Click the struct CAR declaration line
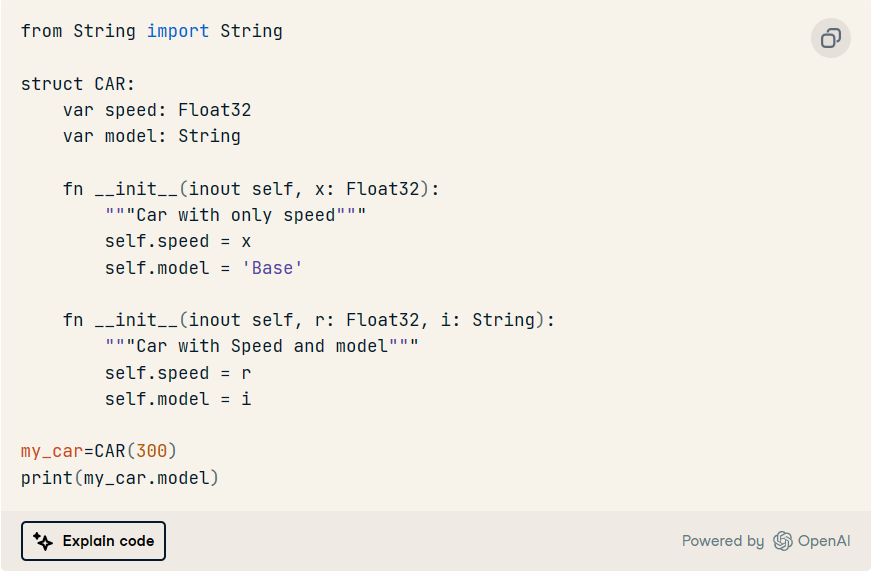 (x=78, y=84)
